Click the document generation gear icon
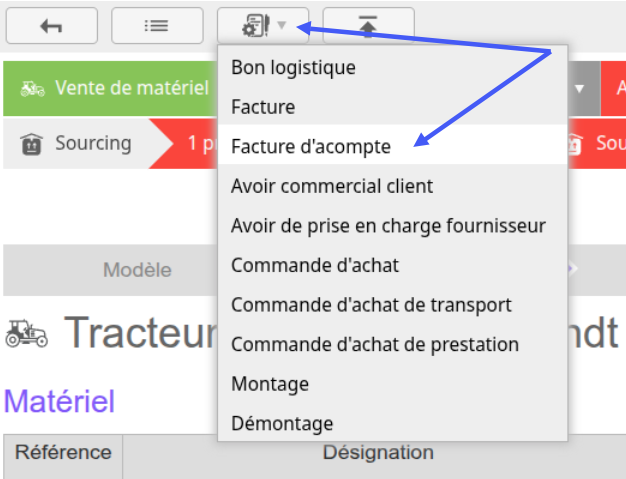This screenshot has height=479, width=626. pos(256,26)
